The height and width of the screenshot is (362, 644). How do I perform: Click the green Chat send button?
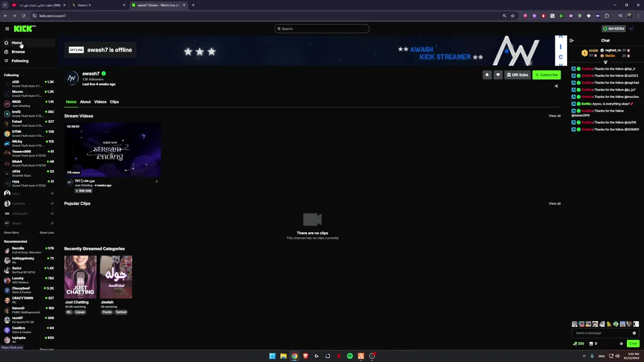click(633, 344)
